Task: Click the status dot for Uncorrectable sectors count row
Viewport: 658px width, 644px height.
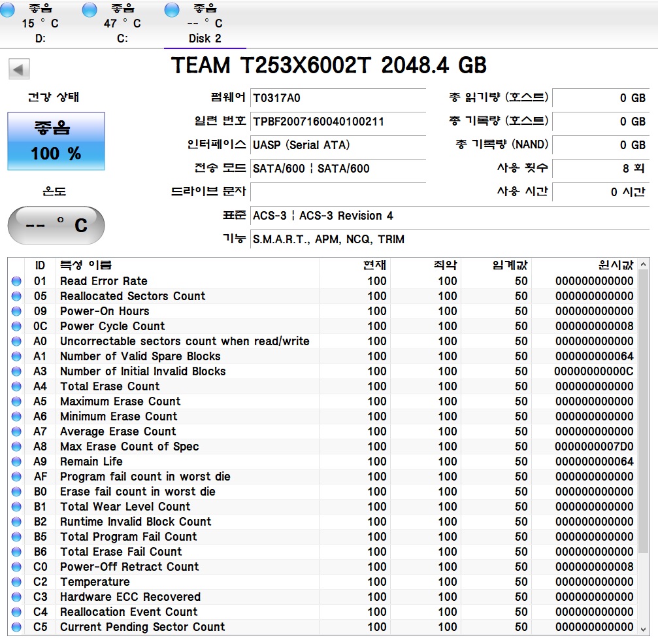Action: pos(16,341)
